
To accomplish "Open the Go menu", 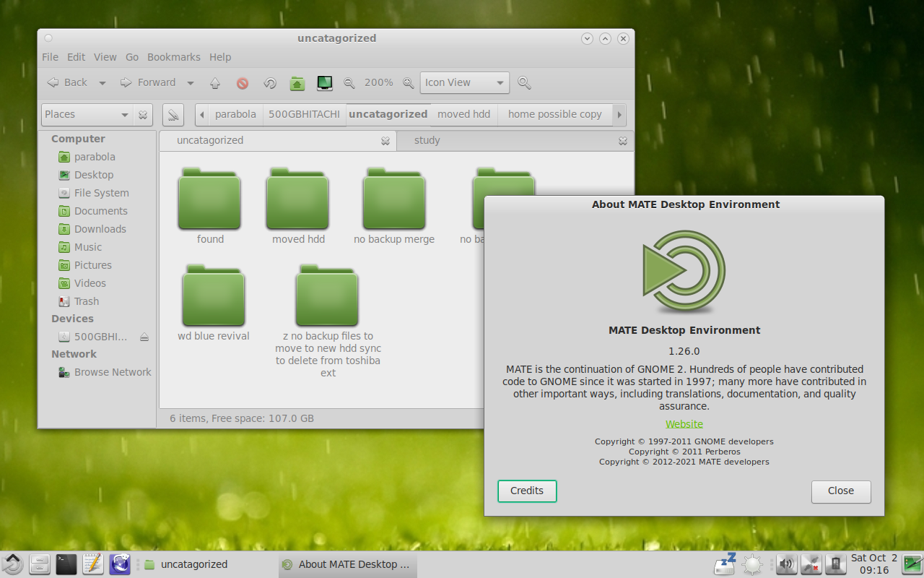I will coord(132,57).
